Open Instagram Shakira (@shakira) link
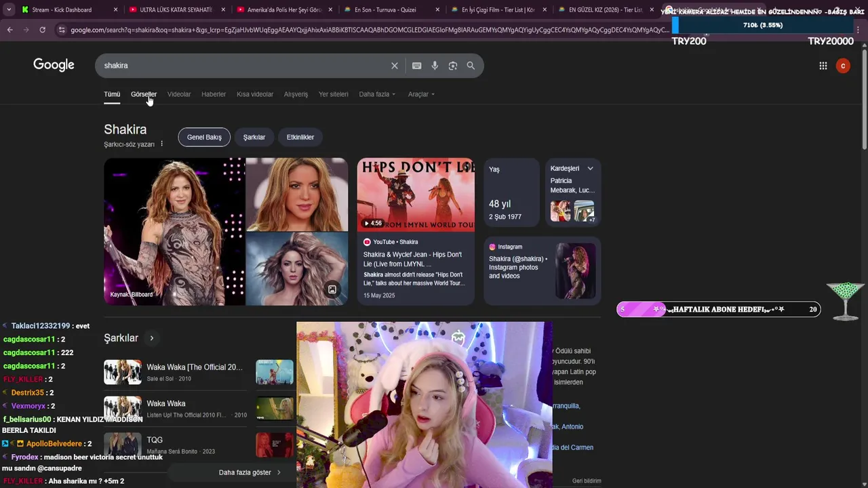The width and height of the screenshot is (868, 488). click(518, 267)
